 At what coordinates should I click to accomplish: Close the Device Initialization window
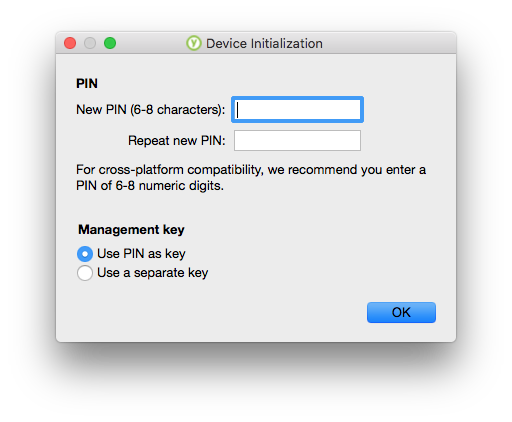[x=70, y=43]
